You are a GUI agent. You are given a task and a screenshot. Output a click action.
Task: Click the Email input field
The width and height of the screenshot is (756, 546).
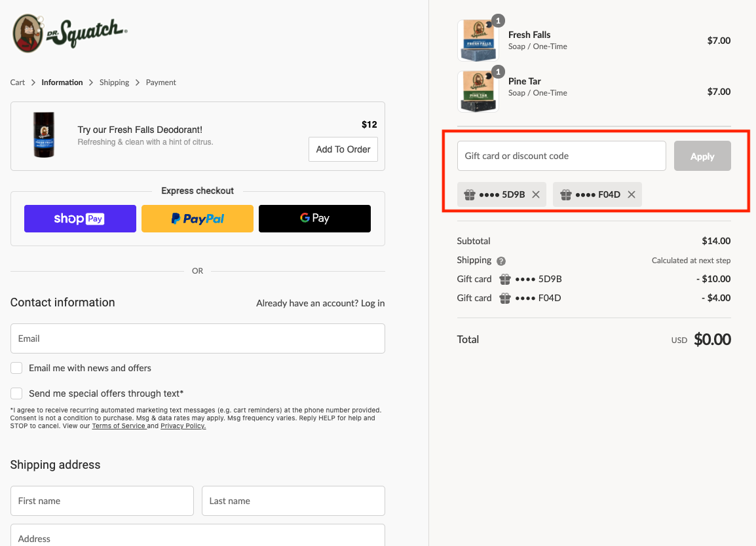[x=198, y=338]
